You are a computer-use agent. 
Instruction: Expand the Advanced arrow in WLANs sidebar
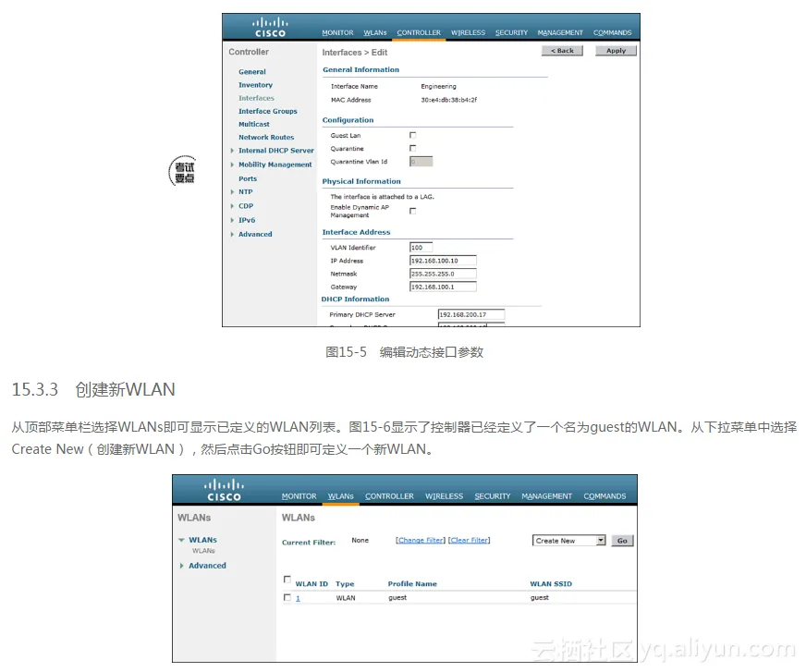(181, 566)
